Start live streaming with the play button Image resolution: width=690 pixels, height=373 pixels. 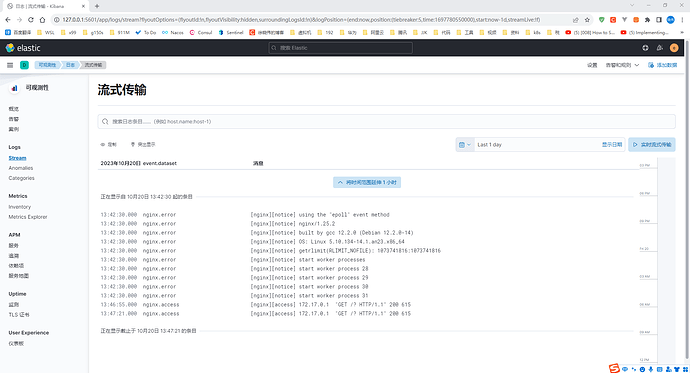click(x=652, y=145)
